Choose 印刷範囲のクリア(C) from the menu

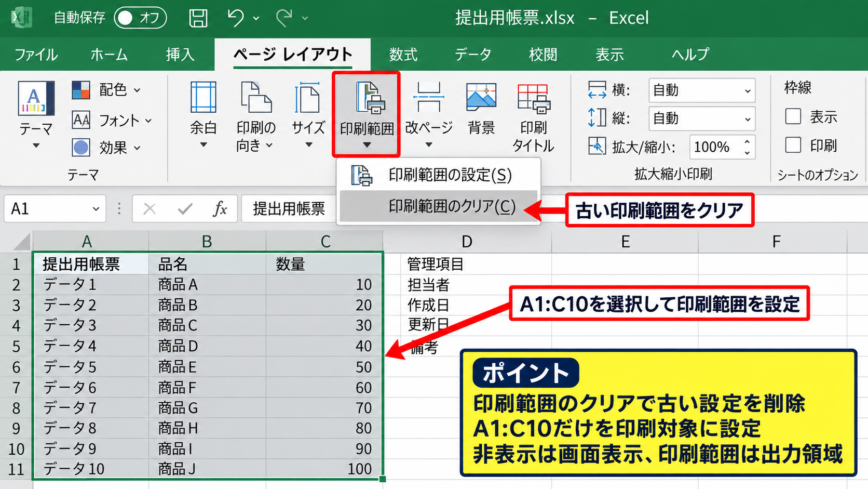[x=439, y=206]
